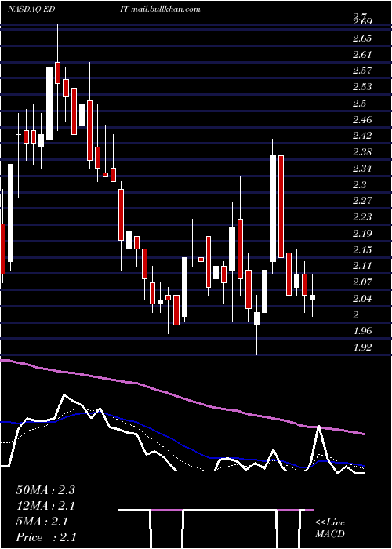Select the 2.3 price axis label
This screenshot has width=392, height=549.
[359, 184]
